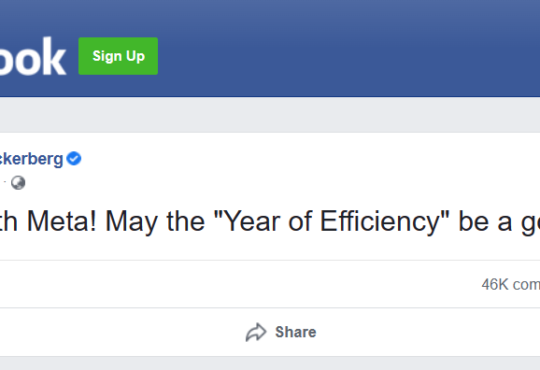
Task: Click action bar area right of Share
Action: (429, 332)
